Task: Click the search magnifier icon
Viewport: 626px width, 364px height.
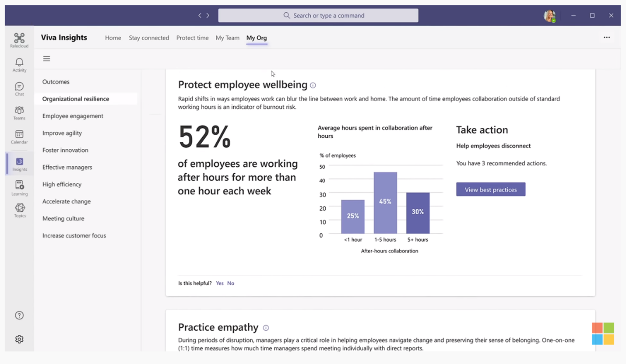Action: click(287, 15)
